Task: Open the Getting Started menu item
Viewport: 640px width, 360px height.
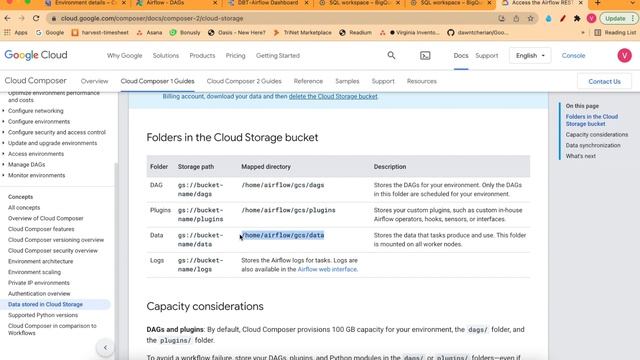Action: click(278, 56)
